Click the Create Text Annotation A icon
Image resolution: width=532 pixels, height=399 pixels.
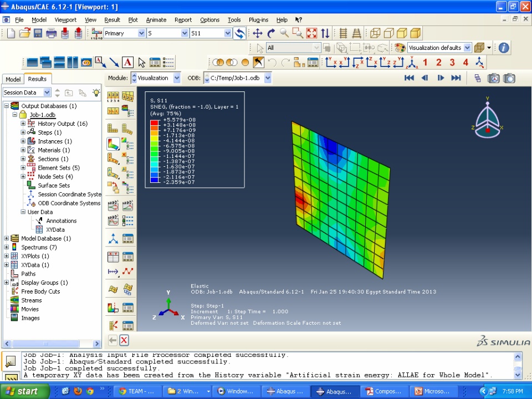[127, 63]
